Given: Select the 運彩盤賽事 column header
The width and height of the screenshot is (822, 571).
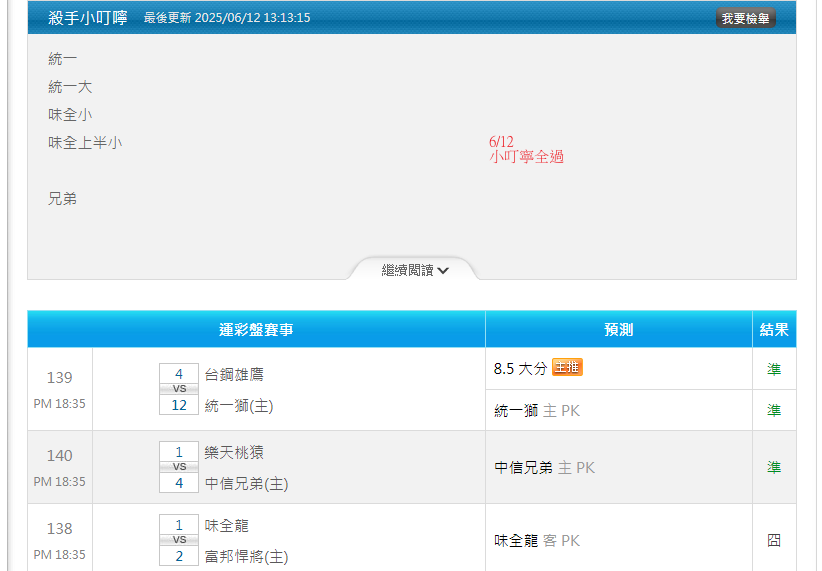Looking at the screenshot, I should (x=256, y=329).
